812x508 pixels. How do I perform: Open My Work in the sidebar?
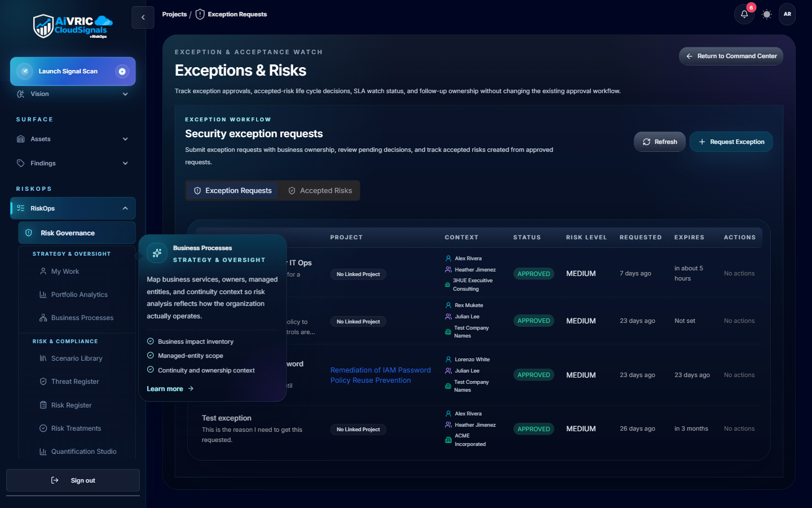pos(65,271)
